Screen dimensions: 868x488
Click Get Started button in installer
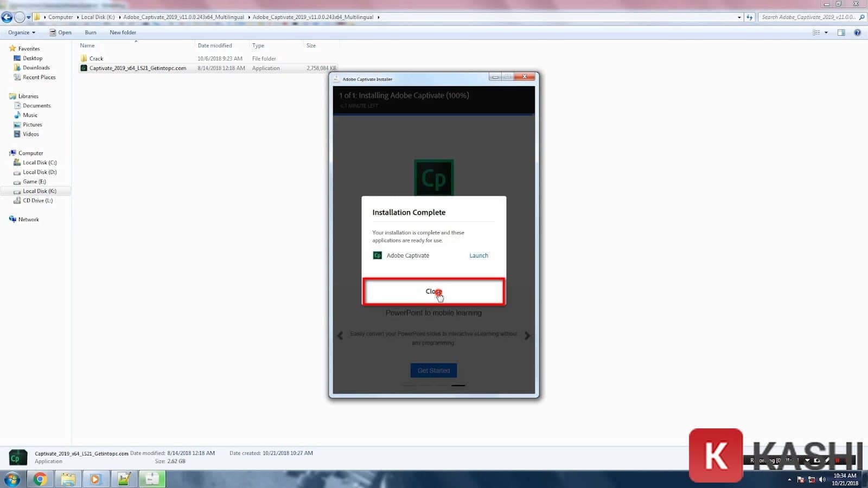click(x=433, y=370)
